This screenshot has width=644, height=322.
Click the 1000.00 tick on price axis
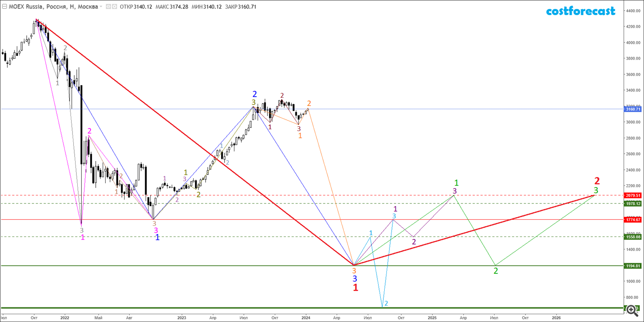[634, 281]
